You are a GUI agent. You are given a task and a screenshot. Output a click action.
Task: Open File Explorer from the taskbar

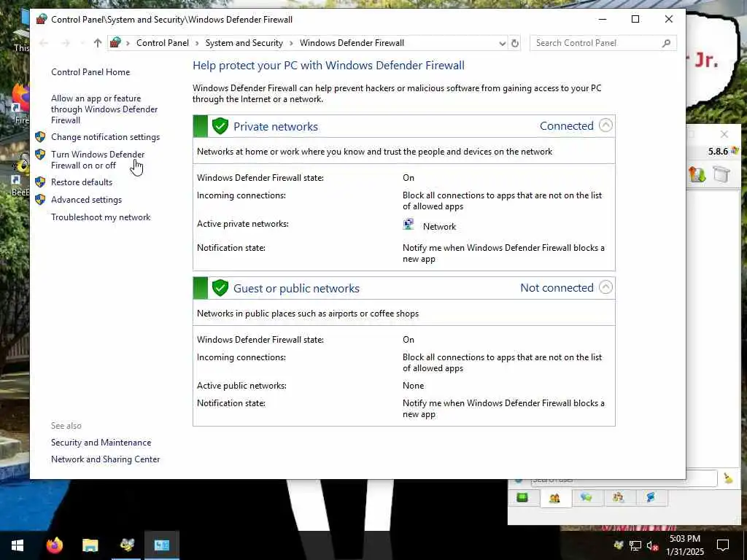(90, 545)
